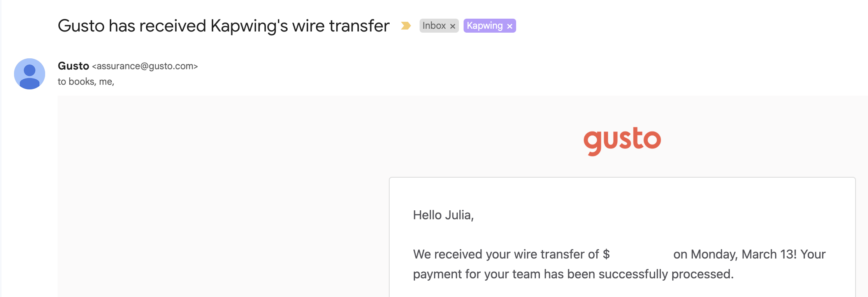Click the sender's profile avatar
Screen dimensions: 868x297
30,74
